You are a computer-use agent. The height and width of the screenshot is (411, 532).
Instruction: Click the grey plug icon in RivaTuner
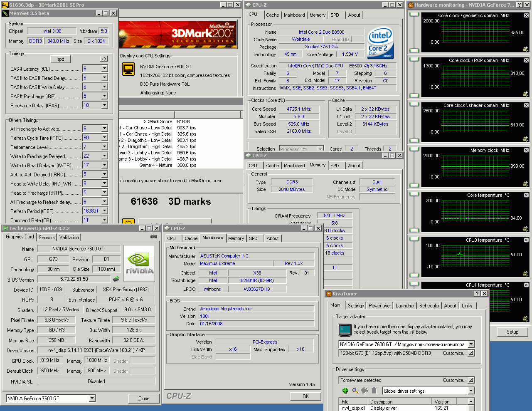coord(365,391)
